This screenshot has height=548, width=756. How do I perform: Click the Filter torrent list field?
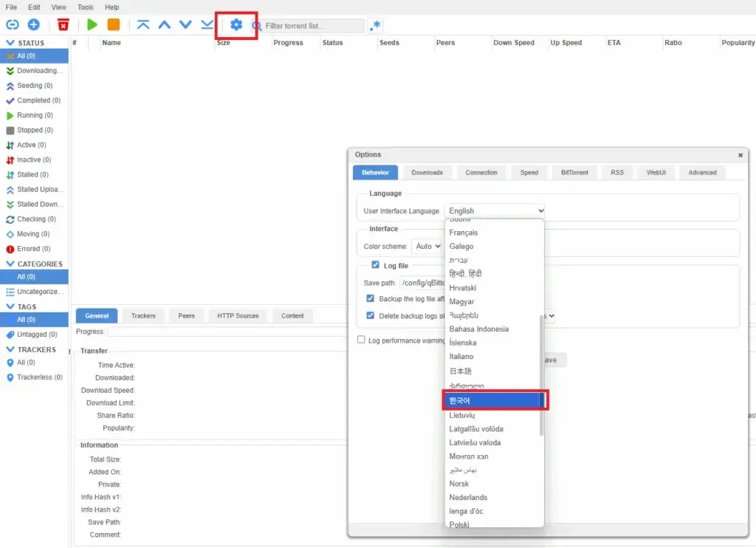(310, 24)
